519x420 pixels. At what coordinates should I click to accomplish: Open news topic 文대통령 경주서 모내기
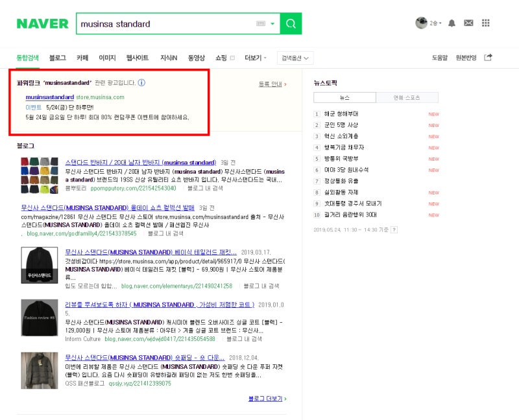[x=353, y=204]
